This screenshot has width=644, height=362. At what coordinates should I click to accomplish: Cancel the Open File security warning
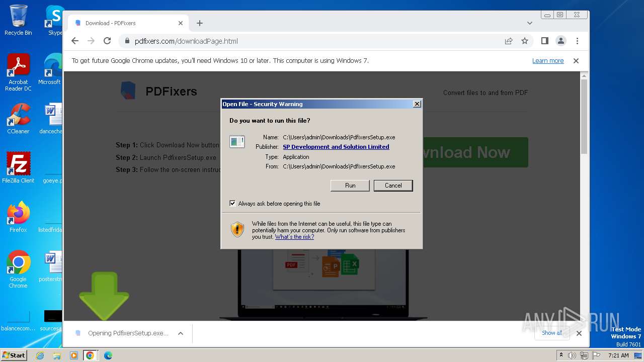393,186
